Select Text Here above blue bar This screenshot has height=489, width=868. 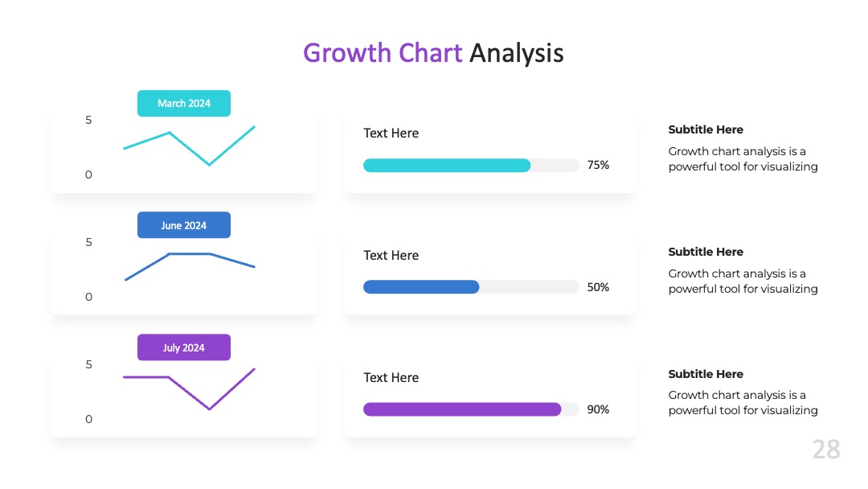(391, 256)
